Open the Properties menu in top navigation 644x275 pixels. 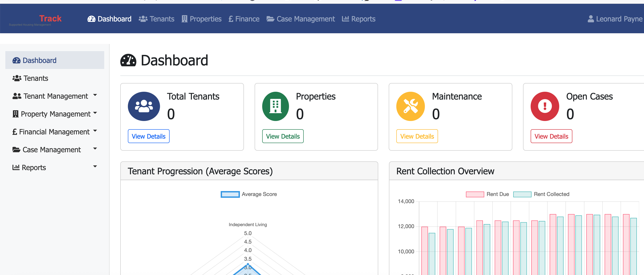pyautogui.click(x=202, y=19)
